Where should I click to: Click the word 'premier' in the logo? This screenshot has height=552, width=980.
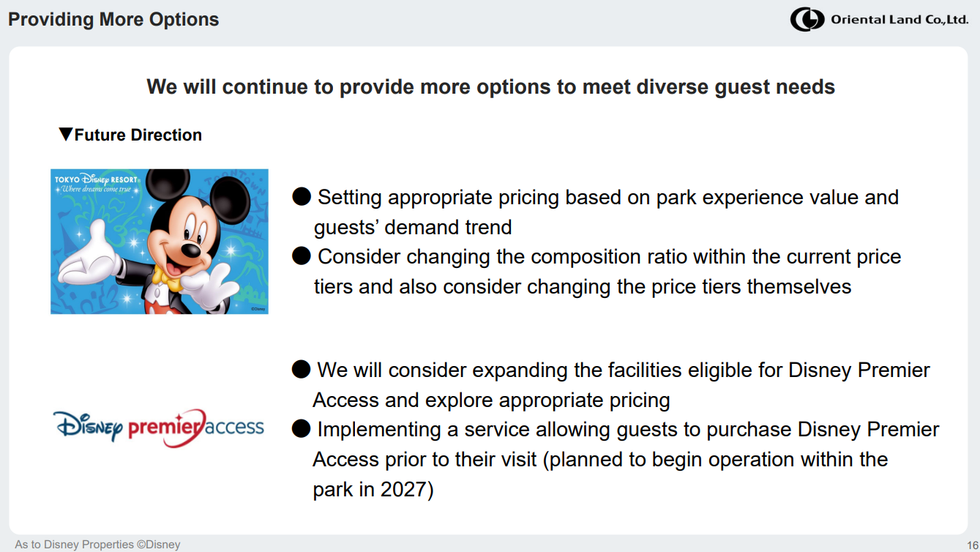pos(164,427)
